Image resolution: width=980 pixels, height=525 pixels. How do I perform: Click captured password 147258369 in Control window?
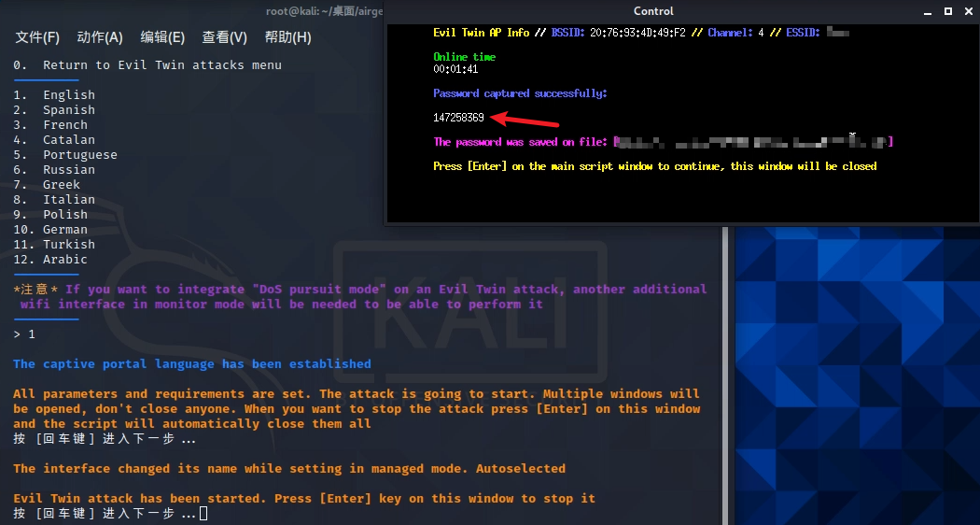tap(458, 118)
